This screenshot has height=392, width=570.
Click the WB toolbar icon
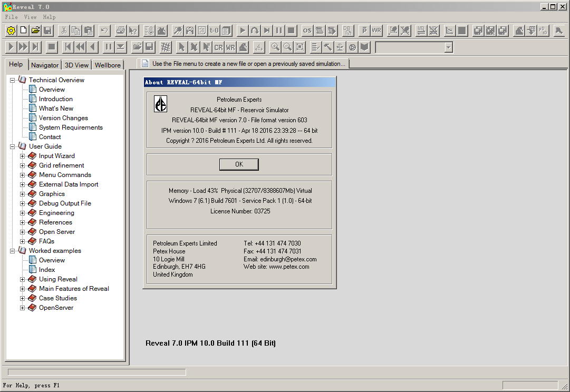click(x=421, y=31)
